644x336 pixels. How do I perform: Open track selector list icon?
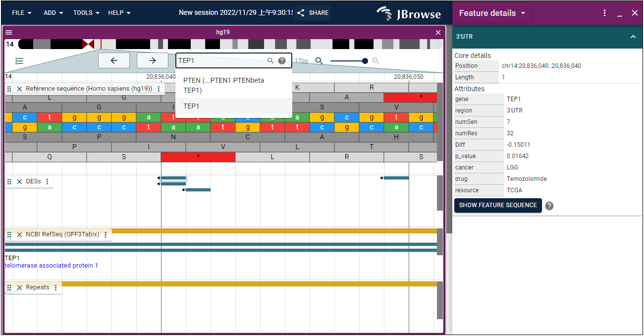[19, 61]
